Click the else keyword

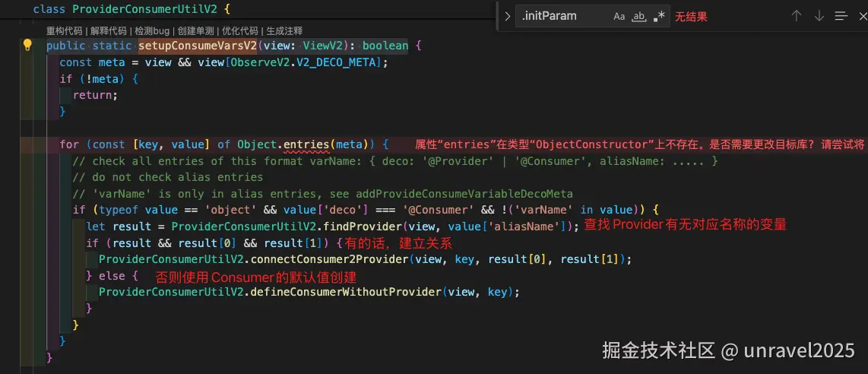(x=112, y=275)
